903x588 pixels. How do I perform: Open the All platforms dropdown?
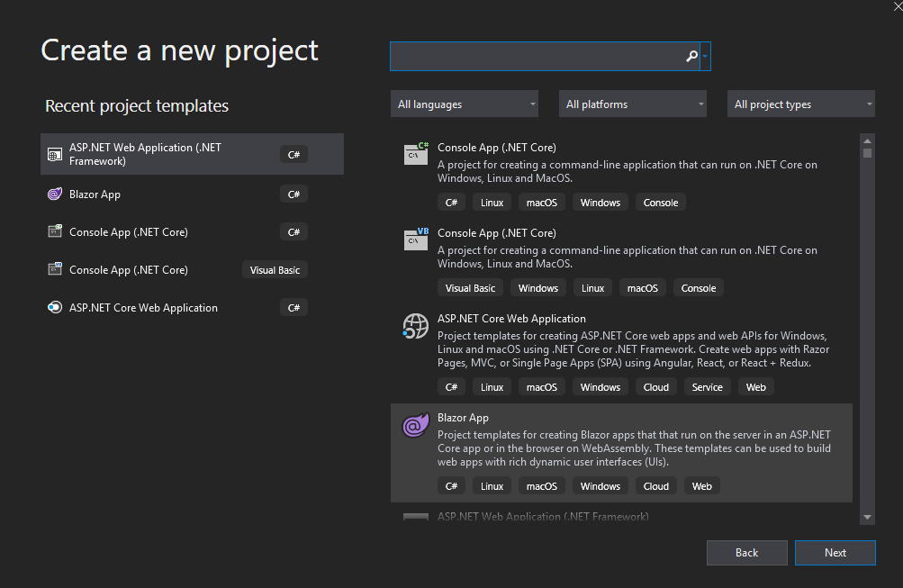click(633, 104)
